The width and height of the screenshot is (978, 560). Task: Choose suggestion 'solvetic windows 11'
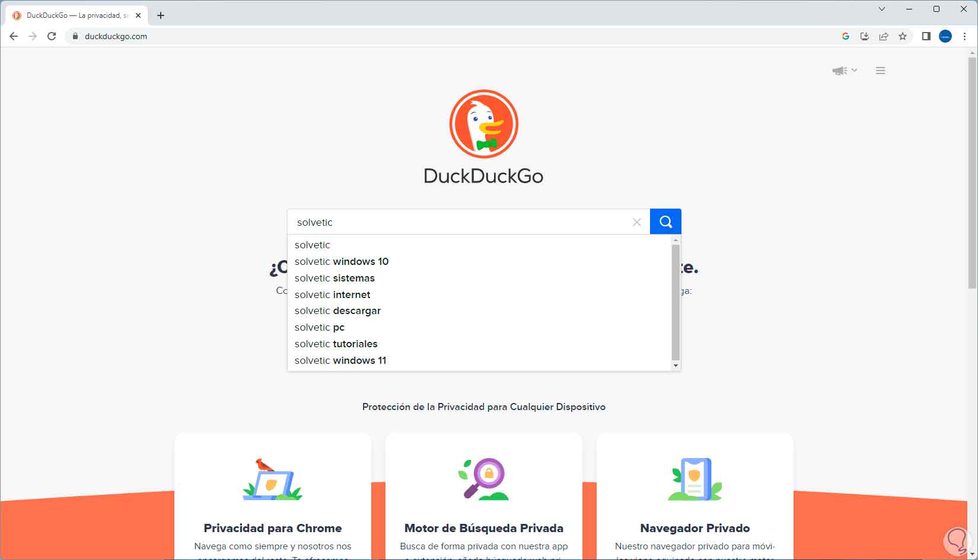coord(480,360)
